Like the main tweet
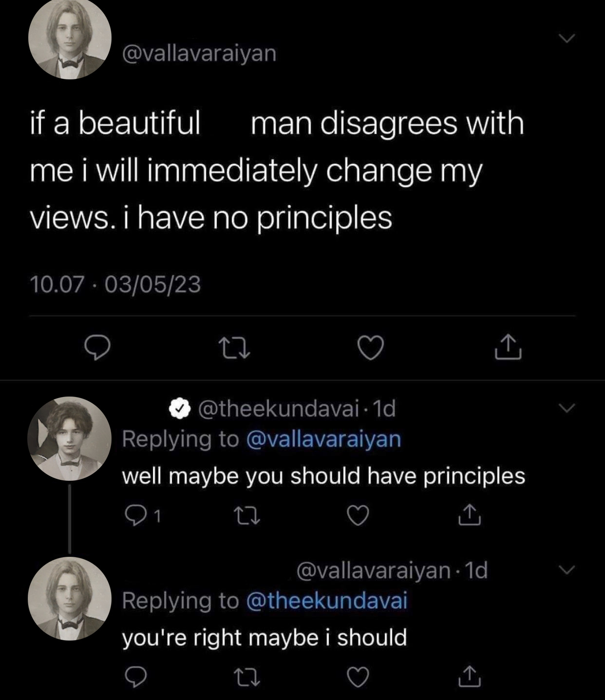The height and width of the screenshot is (700, 605). [371, 348]
